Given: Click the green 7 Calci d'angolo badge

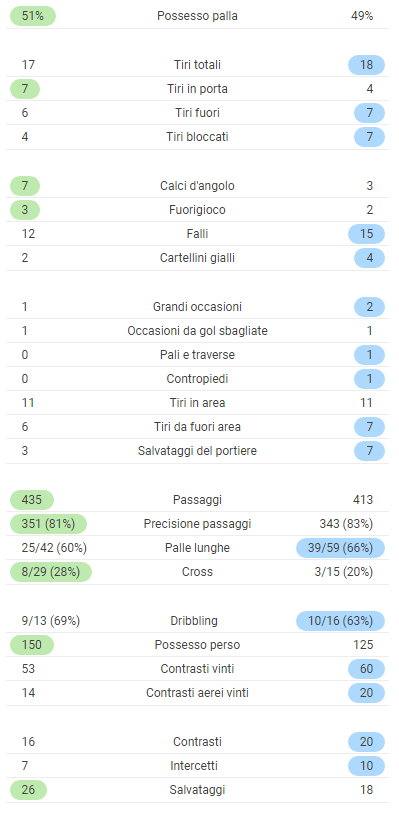Looking at the screenshot, I should [25, 186].
